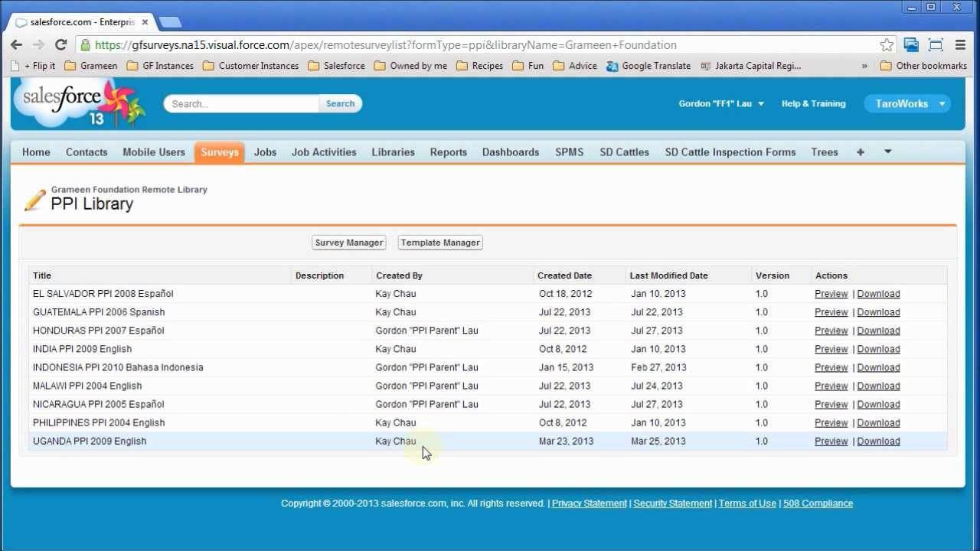Open the Recipes bookmark folder
The height and width of the screenshot is (551, 980).
480,66
